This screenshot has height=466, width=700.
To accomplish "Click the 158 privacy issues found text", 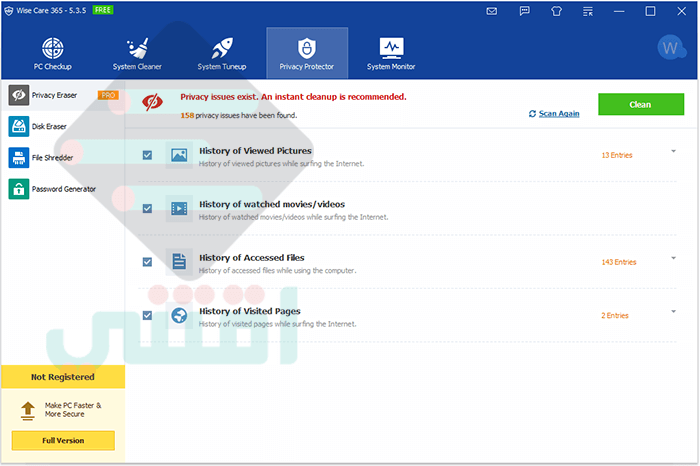I will [x=239, y=116].
